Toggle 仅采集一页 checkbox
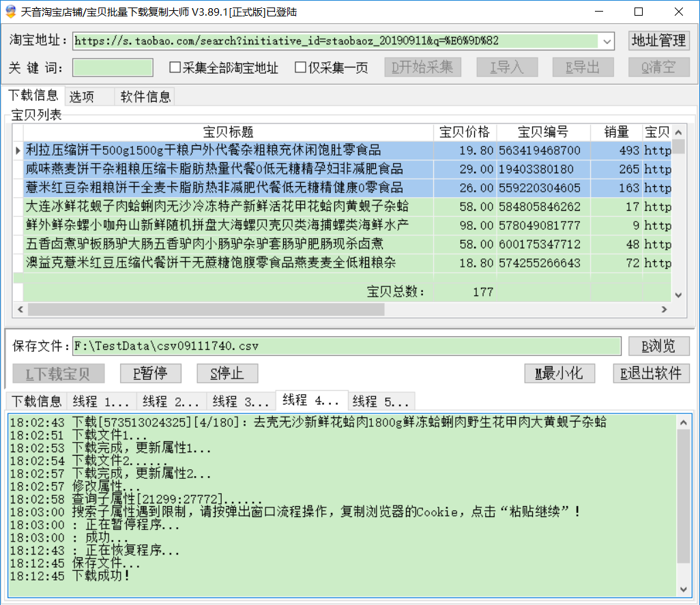The height and width of the screenshot is (605, 700). [x=300, y=68]
